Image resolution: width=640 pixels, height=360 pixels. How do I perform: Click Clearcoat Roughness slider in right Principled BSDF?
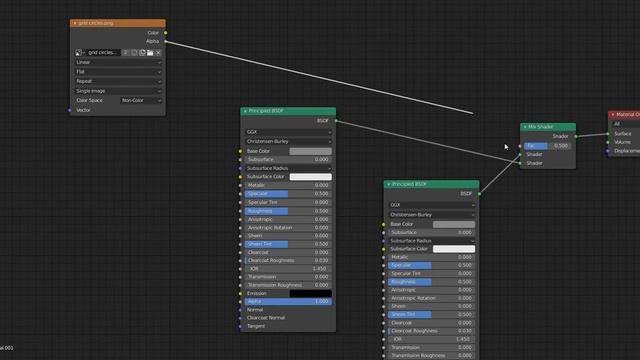[x=431, y=331]
